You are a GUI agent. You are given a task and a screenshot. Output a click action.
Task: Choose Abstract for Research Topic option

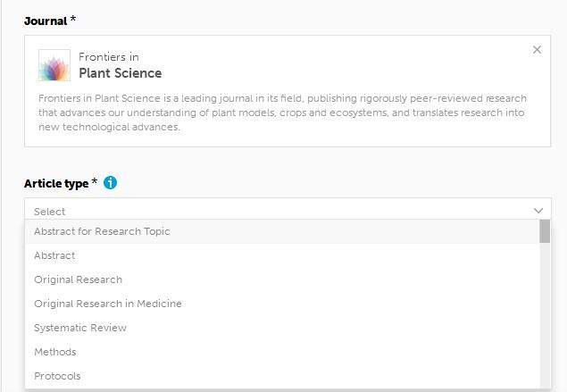tap(102, 231)
